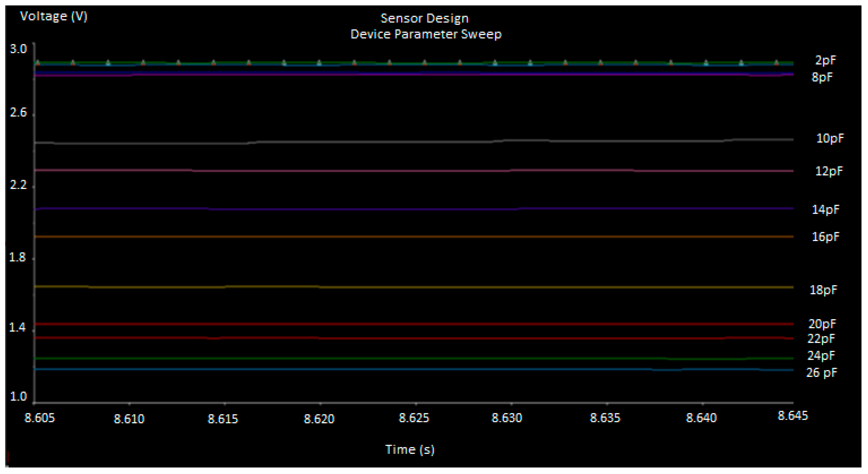Click the 8.615 time axis value
Viewport: 868px width, 474px height.
(223, 419)
